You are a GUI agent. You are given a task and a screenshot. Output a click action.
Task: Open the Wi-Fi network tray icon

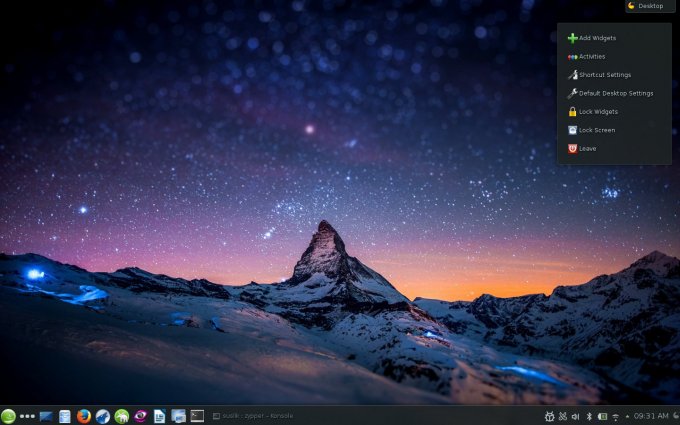tap(615, 417)
